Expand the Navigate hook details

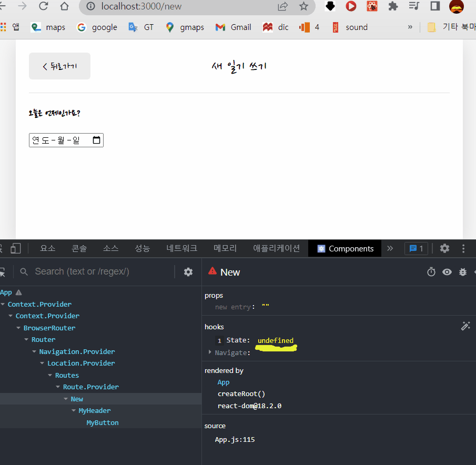210,352
